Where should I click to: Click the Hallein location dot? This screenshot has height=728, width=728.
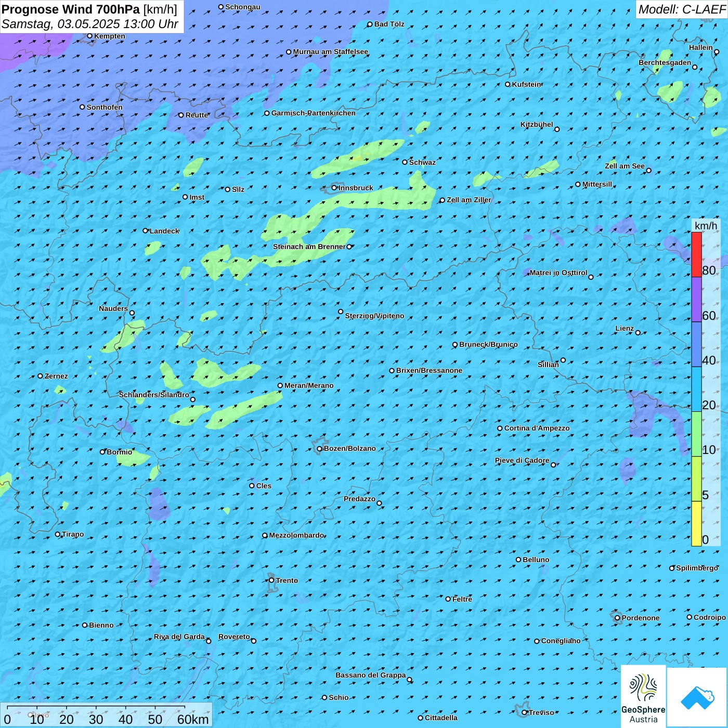point(717,52)
